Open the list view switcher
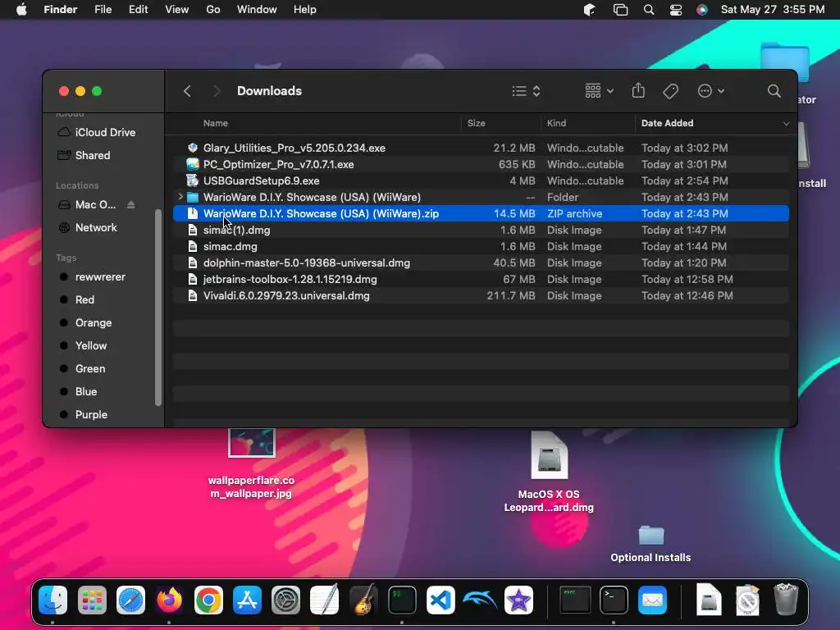 coord(526,91)
